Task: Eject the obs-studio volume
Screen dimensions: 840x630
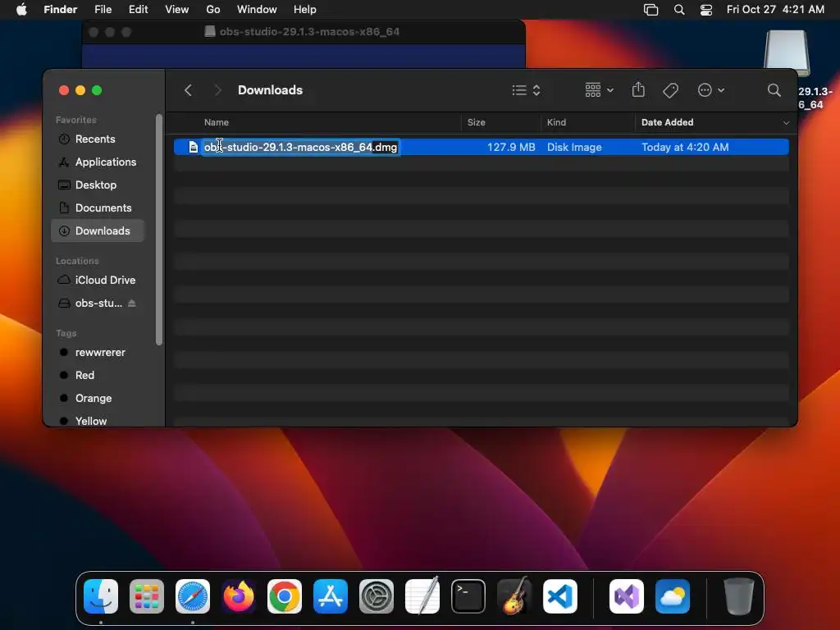Action: [x=132, y=304]
